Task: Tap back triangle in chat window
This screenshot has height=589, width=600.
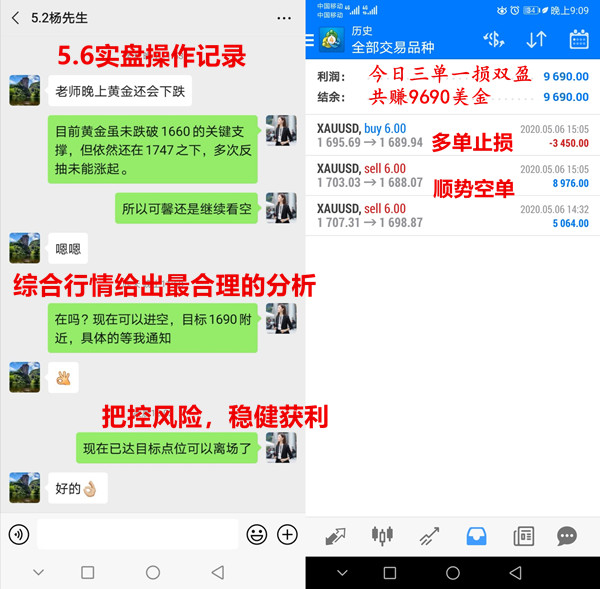Action: (x=218, y=573)
